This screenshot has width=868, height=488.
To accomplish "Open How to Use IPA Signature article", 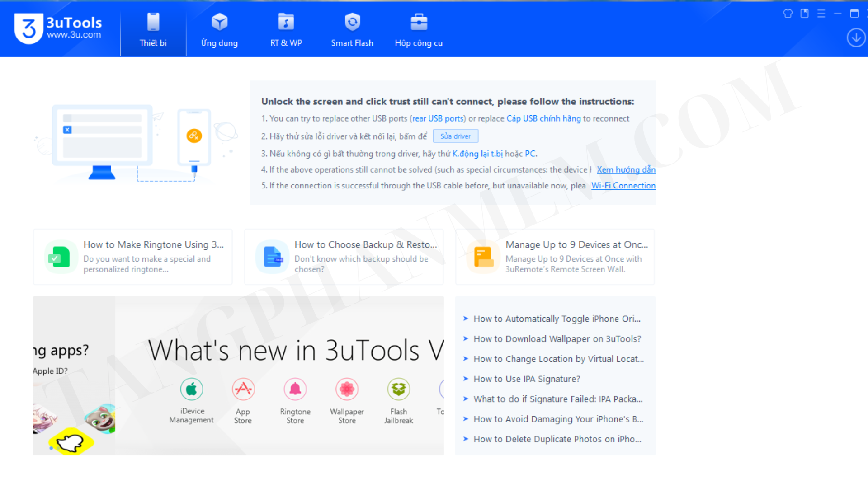I will click(x=526, y=379).
